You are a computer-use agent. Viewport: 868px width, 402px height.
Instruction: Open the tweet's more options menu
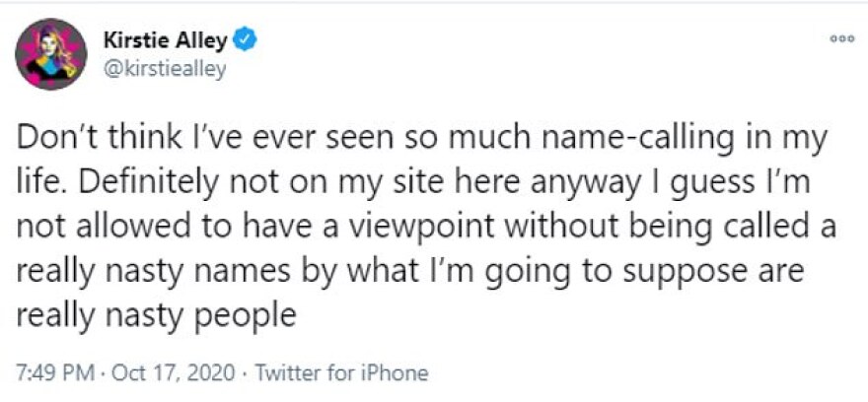[840, 39]
